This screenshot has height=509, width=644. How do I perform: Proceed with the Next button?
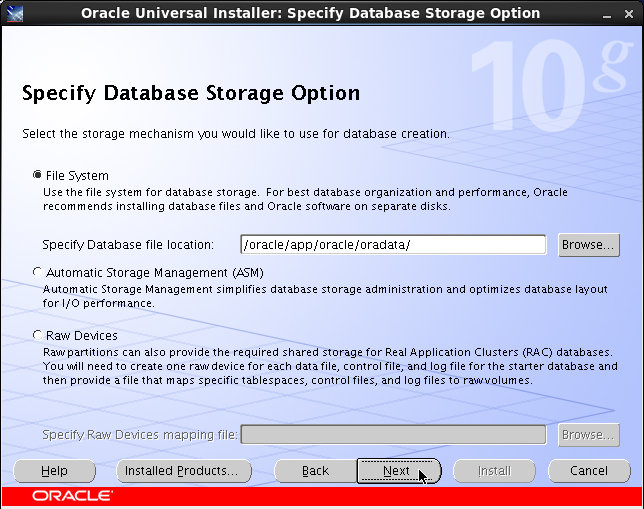point(398,471)
